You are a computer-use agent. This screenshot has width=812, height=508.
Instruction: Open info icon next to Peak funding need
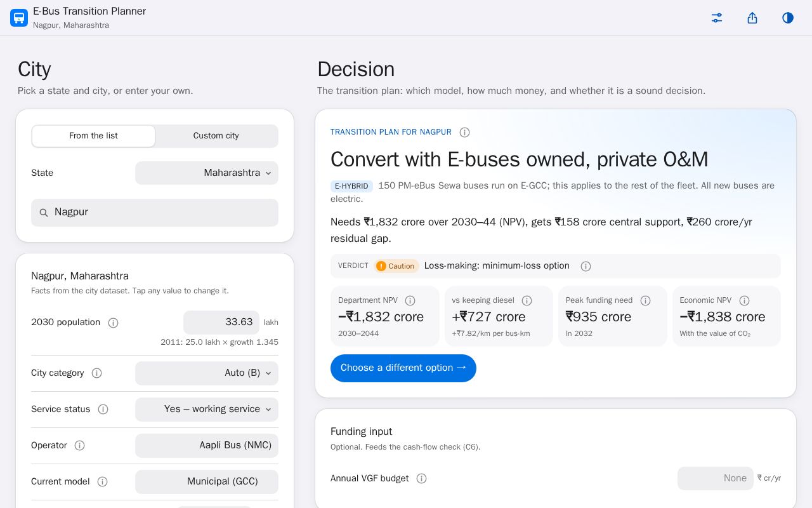click(645, 300)
